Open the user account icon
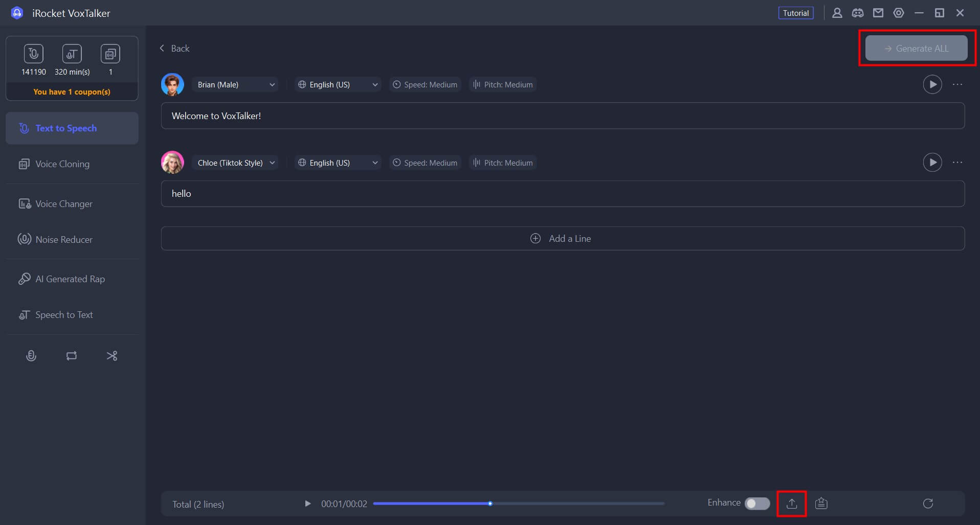This screenshot has width=980, height=525. pyautogui.click(x=837, y=13)
